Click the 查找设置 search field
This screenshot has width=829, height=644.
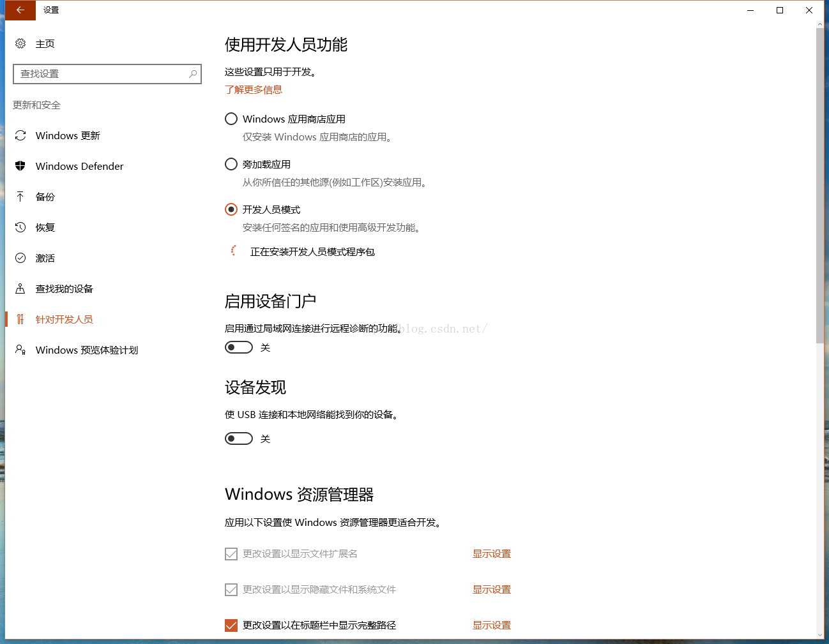[x=107, y=74]
